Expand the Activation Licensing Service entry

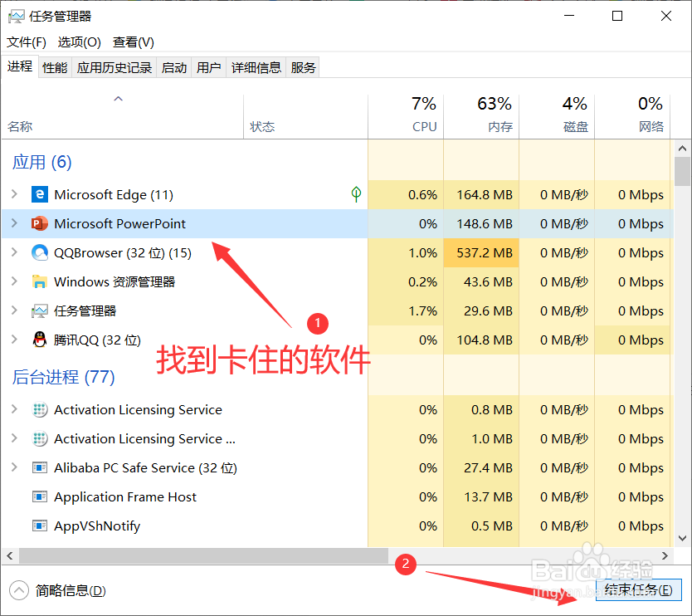13,409
